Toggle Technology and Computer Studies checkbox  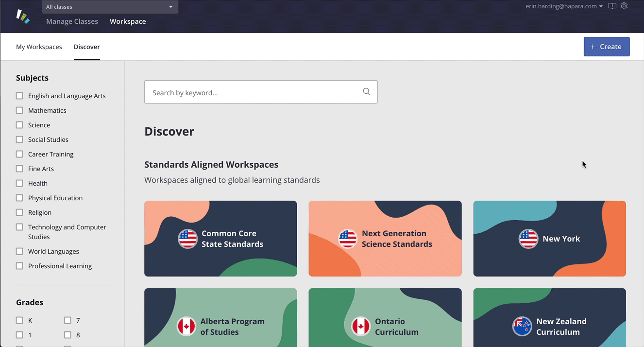[19, 227]
